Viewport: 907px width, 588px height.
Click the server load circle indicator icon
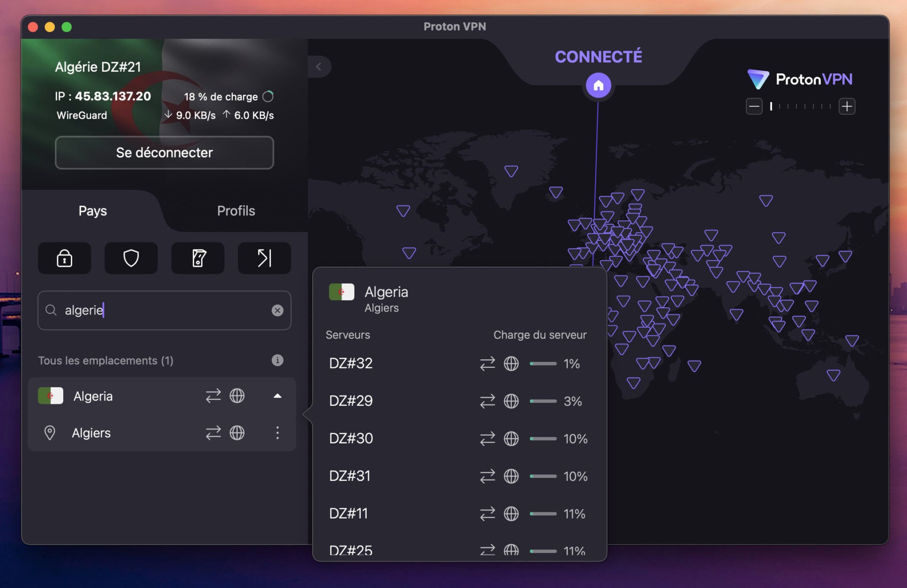(268, 96)
